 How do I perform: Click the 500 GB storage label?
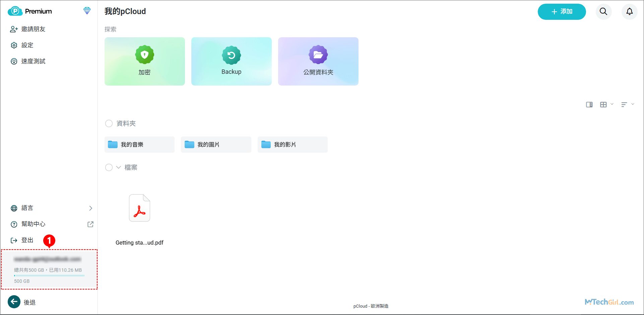pyautogui.click(x=22, y=281)
